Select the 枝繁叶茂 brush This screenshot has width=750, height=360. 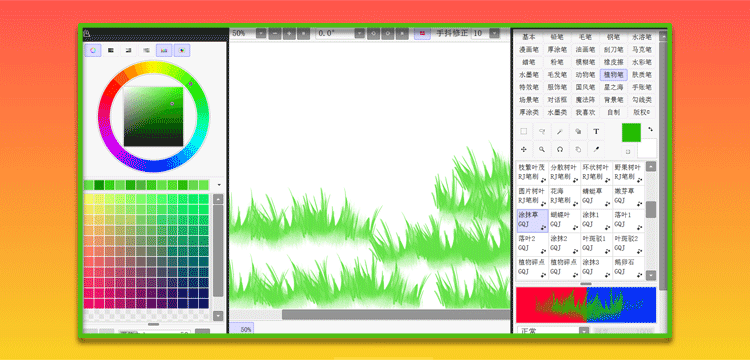point(532,173)
